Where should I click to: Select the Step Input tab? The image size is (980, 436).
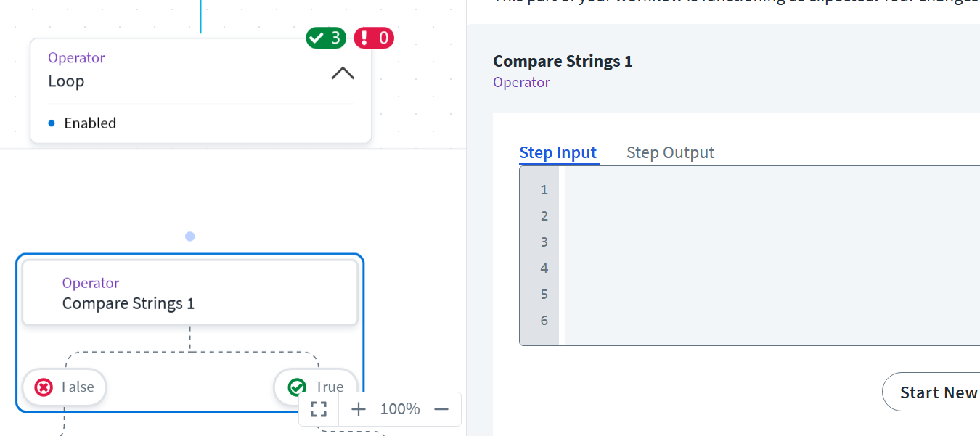(558, 152)
